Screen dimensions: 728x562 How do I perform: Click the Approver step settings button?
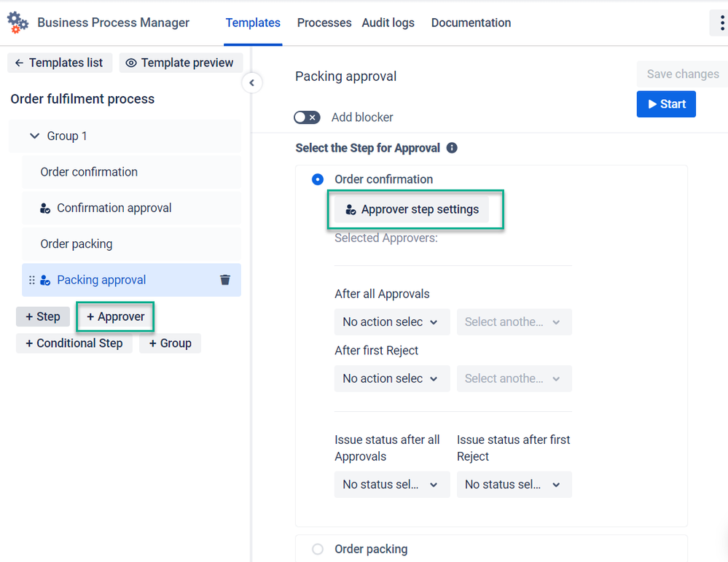(x=412, y=210)
